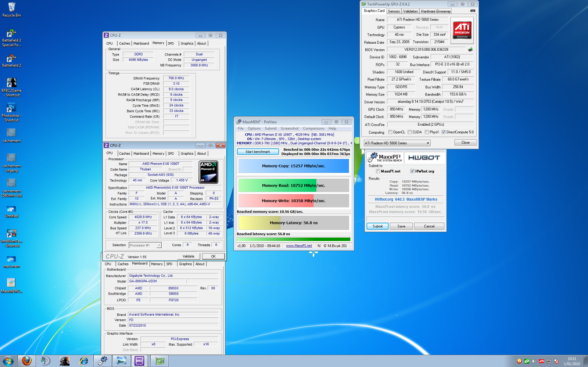Open the volume speaker tray icon
Image resolution: width=588 pixels, height=367 pixels.
coord(534,361)
